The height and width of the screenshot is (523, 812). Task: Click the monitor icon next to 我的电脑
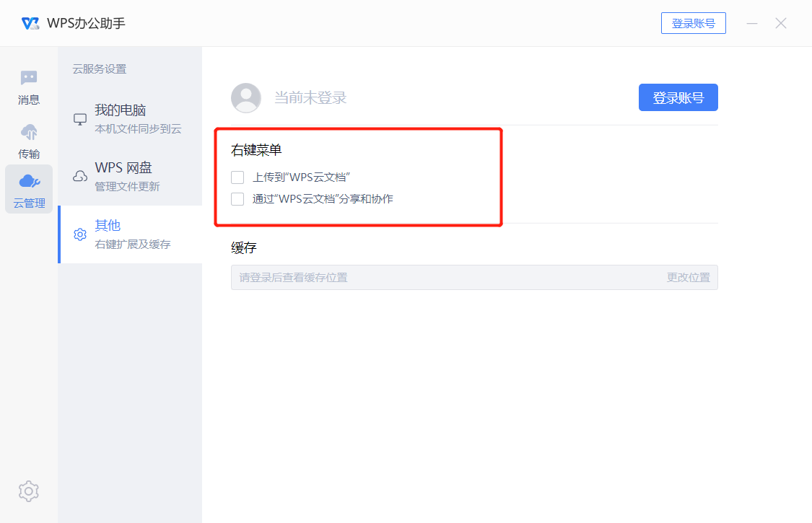pyautogui.click(x=80, y=119)
